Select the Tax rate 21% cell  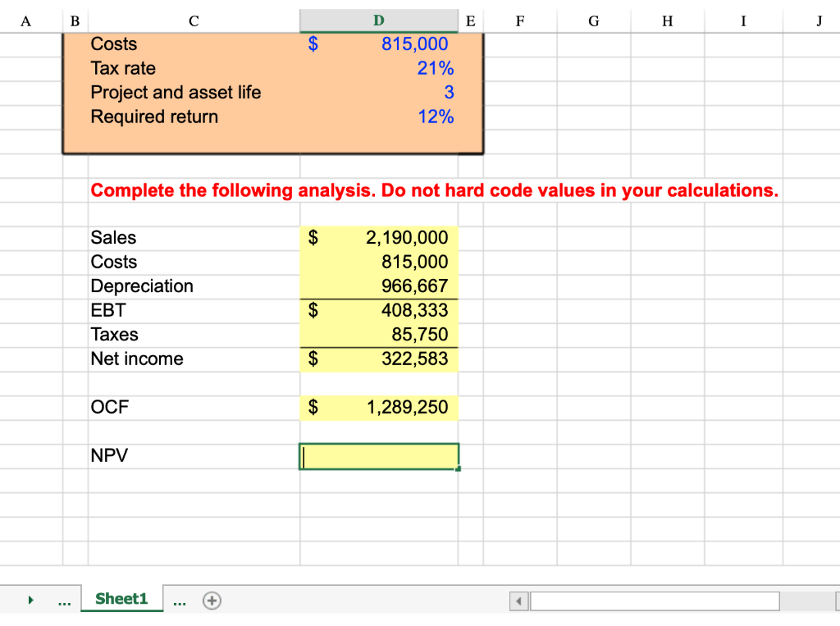(x=379, y=68)
